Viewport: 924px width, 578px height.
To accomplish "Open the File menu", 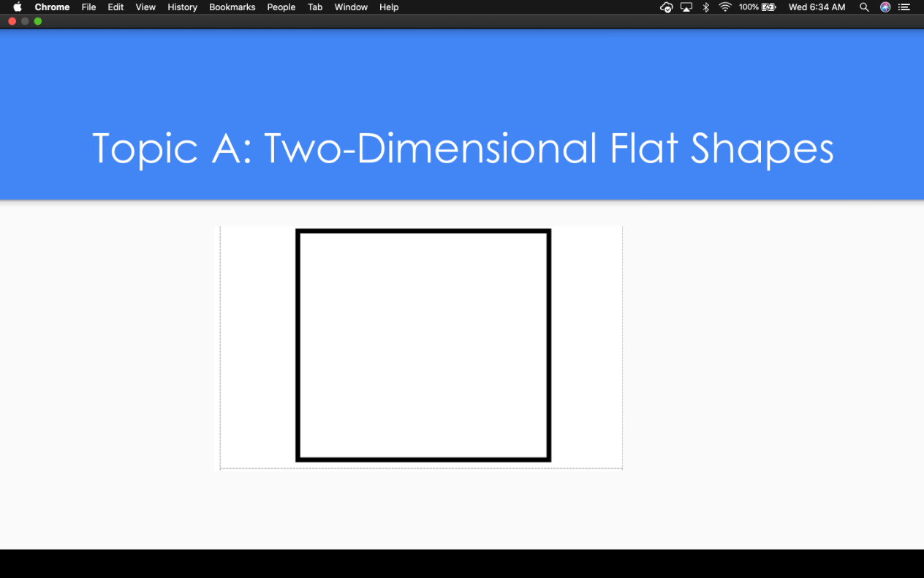I will tap(88, 7).
